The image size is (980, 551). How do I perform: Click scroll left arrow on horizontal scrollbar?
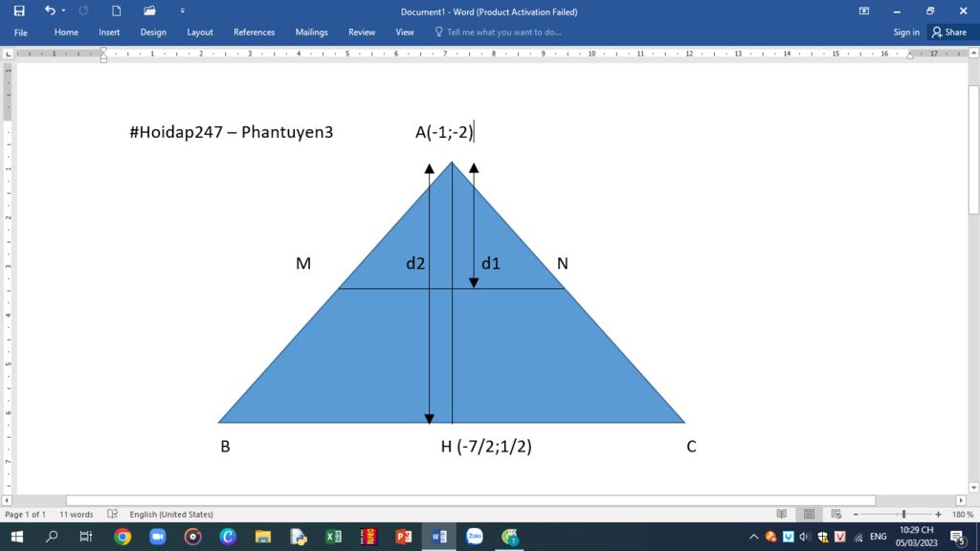pos(7,500)
